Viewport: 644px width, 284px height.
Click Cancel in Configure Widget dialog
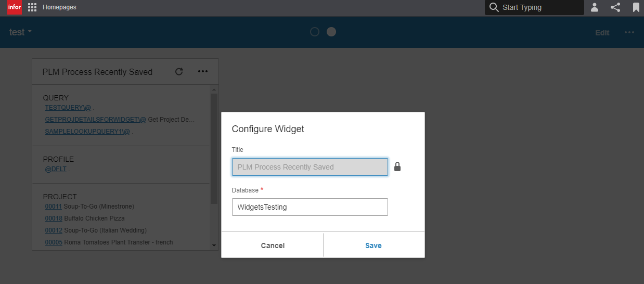tap(273, 246)
